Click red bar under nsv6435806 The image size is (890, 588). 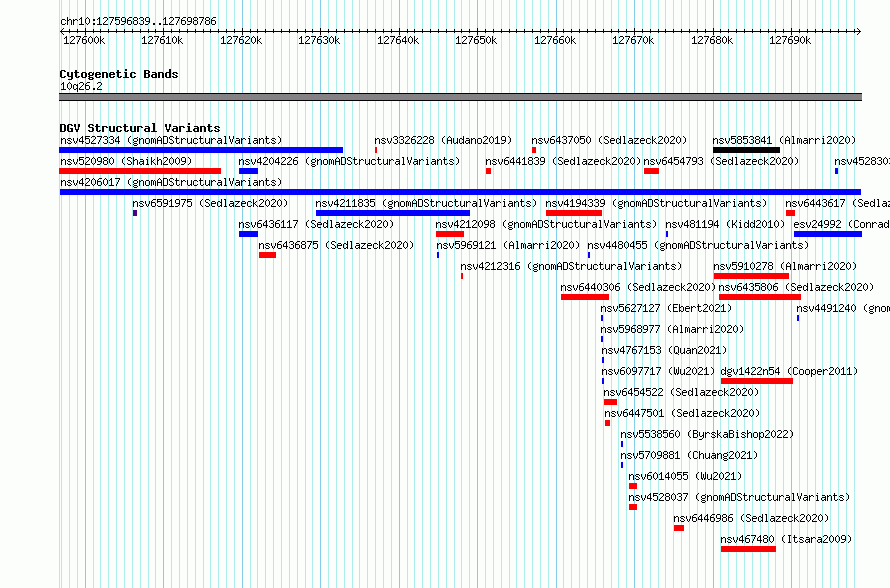[759, 297]
